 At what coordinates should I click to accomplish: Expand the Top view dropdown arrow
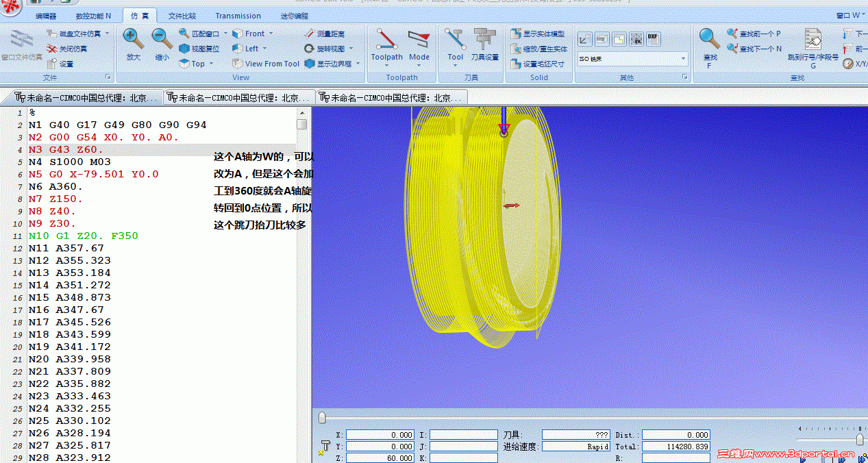click(x=211, y=64)
